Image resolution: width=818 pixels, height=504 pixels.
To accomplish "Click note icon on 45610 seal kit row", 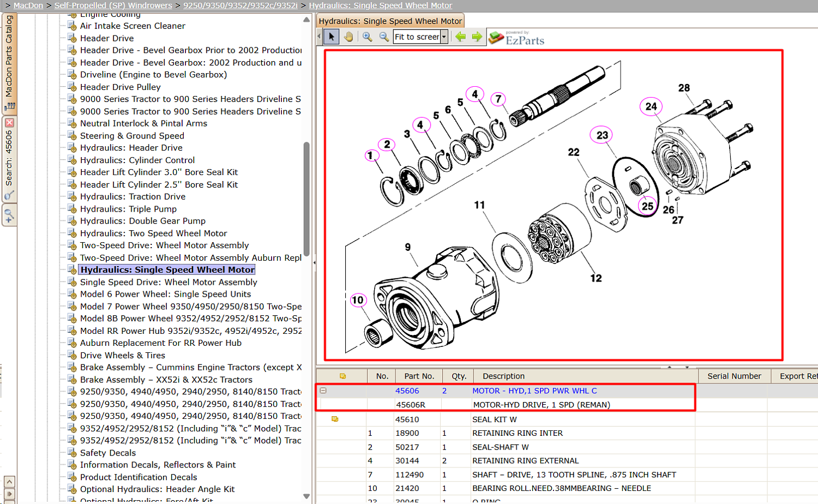I will pyautogui.click(x=335, y=419).
